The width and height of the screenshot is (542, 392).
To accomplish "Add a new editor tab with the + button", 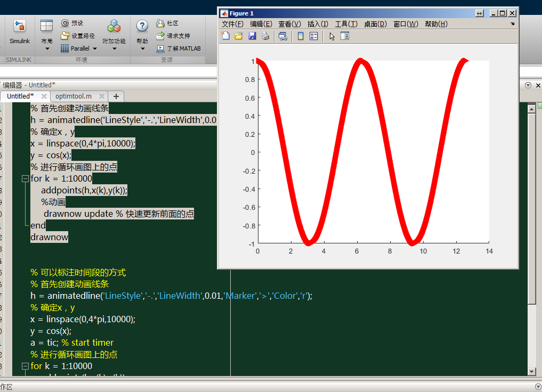I will pyautogui.click(x=116, y=96).
